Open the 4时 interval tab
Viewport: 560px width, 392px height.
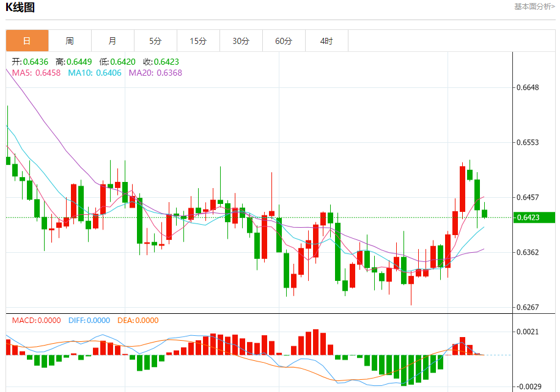tap(327, 41)
